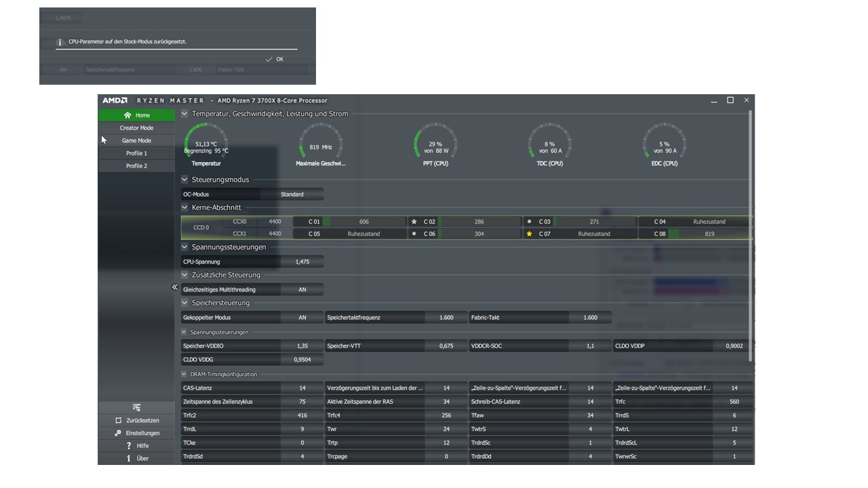The image size is (868, 488).
Task: Maximize the Ryzen Master window
Action: coord(730,100)
